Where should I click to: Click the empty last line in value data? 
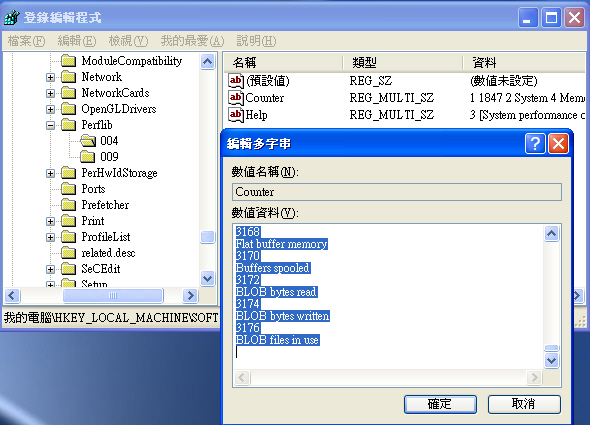[388, 352]
